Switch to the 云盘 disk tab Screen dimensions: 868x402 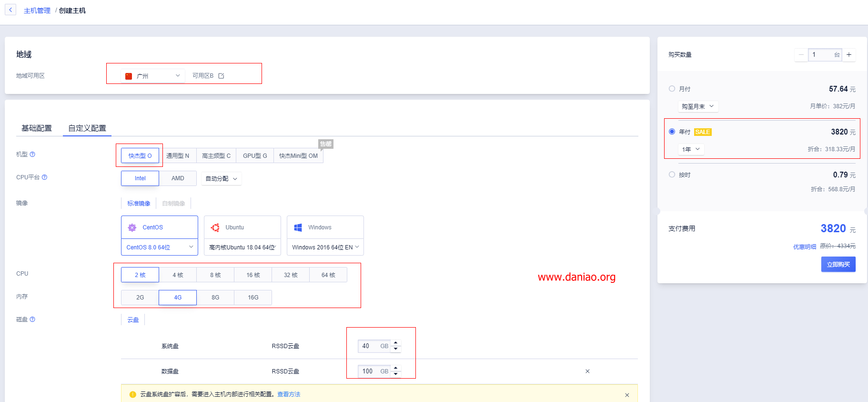click(133, 320)
